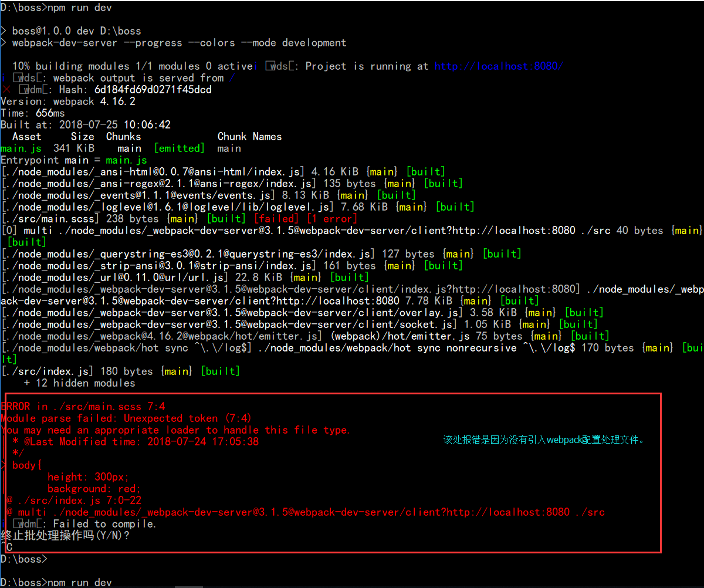Click the background: red; code line
Viewport: 704px width, 588px height.
click(94, 489)
